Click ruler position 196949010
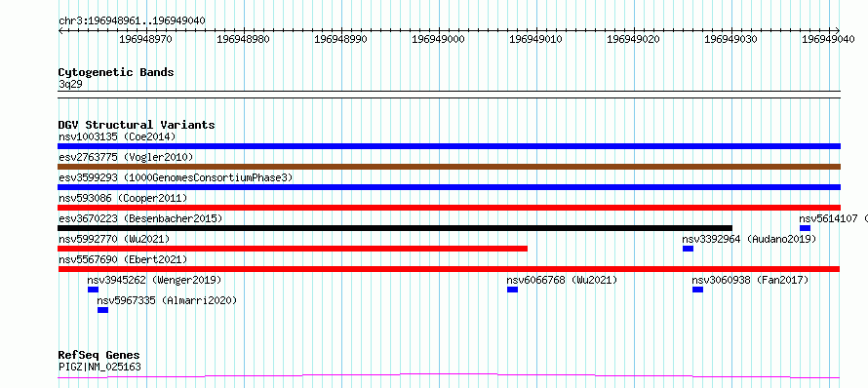This screenshot has width=868, height=388. click(x=535, y=39)
